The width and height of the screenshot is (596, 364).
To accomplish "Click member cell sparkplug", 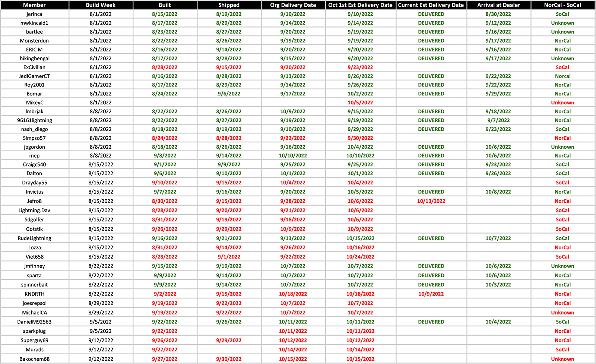I will 35,331.
